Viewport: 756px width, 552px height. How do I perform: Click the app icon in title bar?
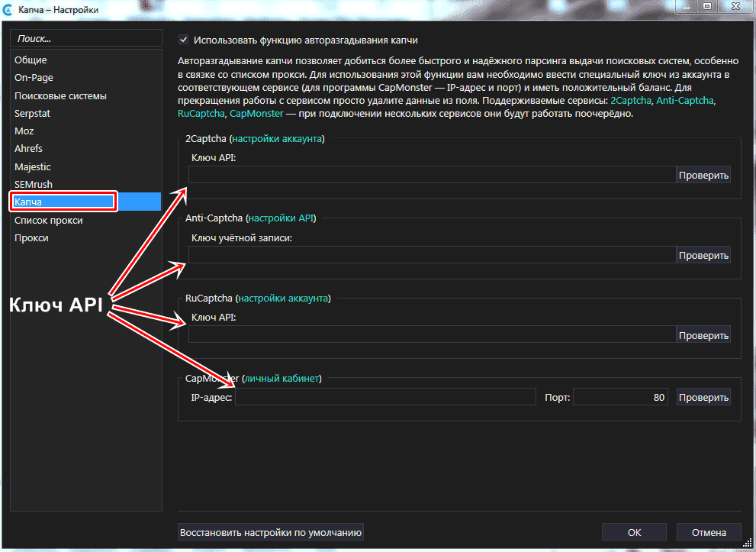pos(8,9)
